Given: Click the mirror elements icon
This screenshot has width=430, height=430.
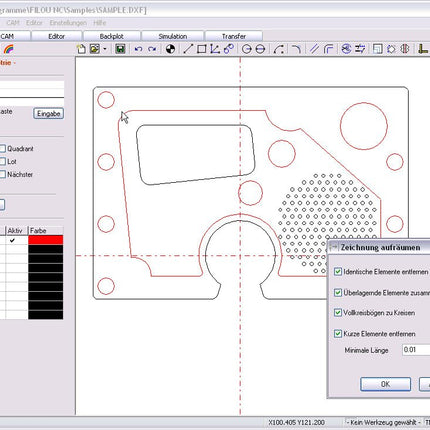Looking at the screenshot, I should pyautogui.click(x=405, y=49).
